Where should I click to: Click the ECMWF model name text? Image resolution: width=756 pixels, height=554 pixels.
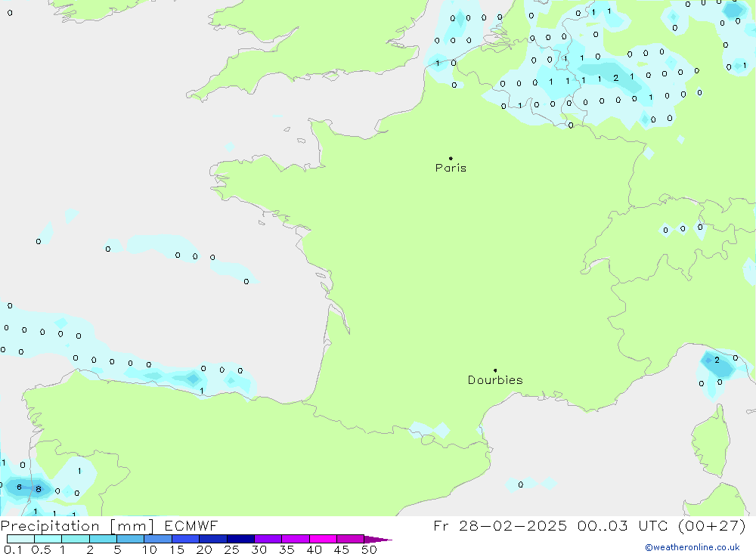point(191,525)
